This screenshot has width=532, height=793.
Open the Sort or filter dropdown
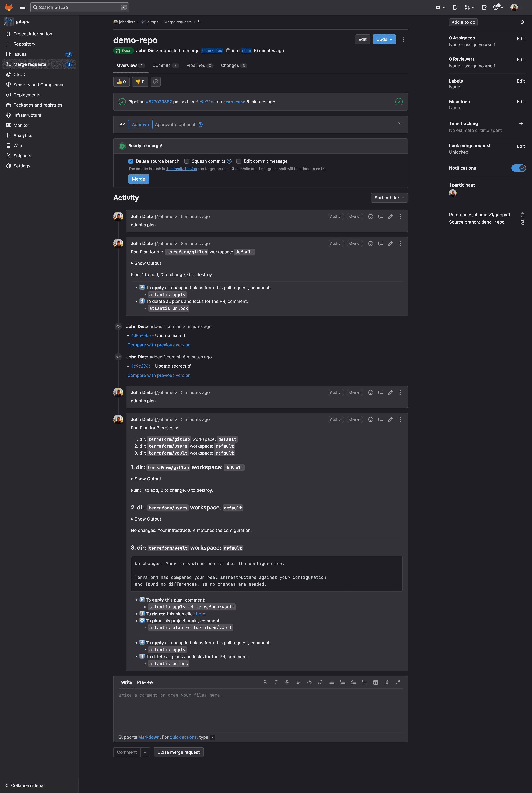389,198
